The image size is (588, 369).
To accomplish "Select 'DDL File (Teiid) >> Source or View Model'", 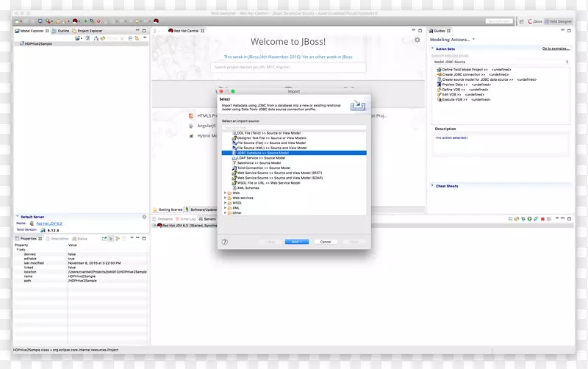I will tap(268, 133).
